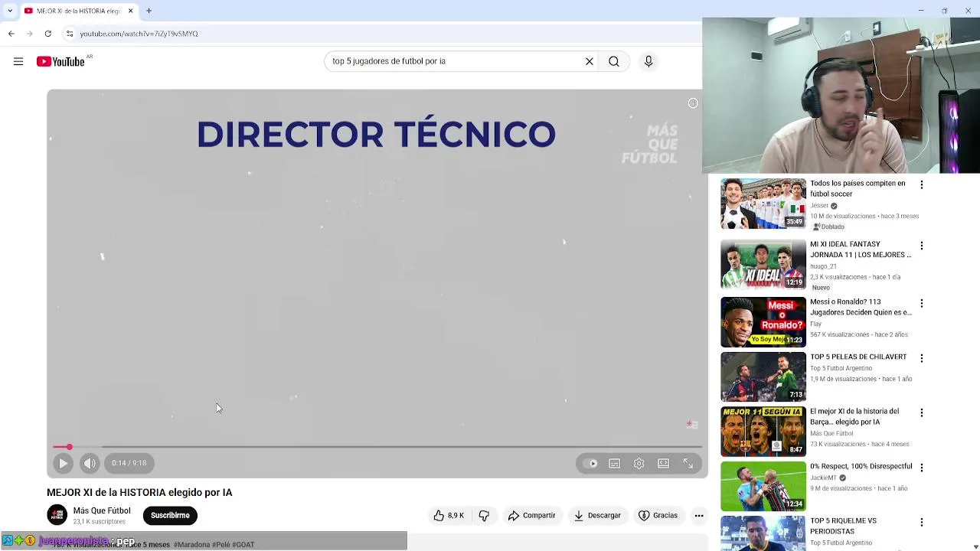Go to YouTube home via logo
The image size is (980, 551).
click(60, 61)
